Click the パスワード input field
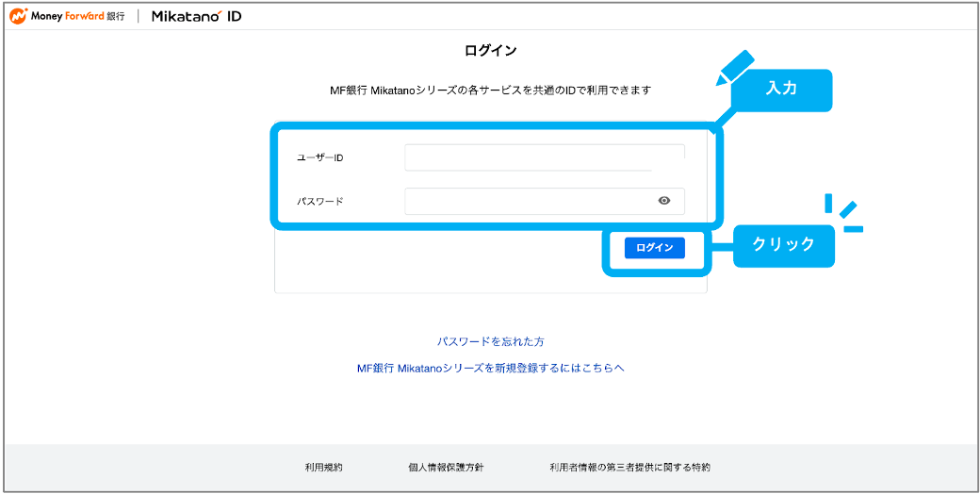Image resolution: width=980 pixels, height=494 pixels. 545,201
